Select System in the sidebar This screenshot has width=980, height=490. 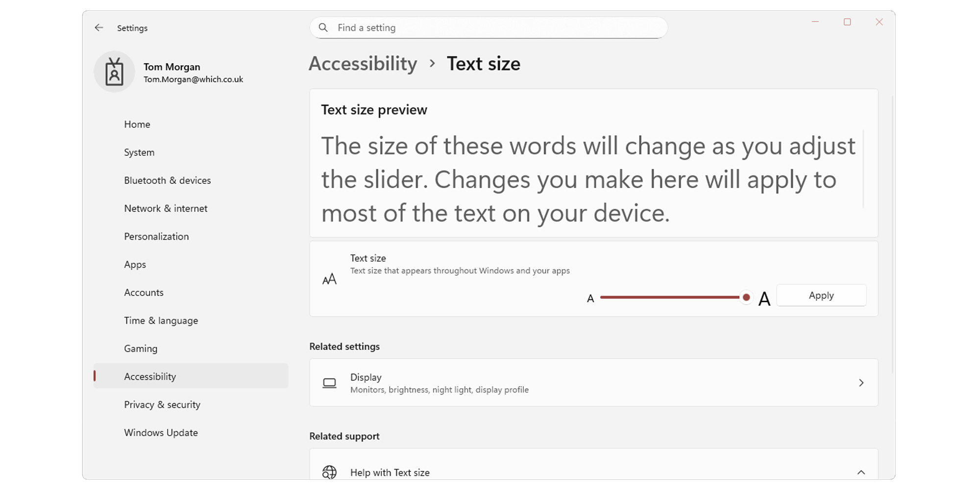coord(139,152)
